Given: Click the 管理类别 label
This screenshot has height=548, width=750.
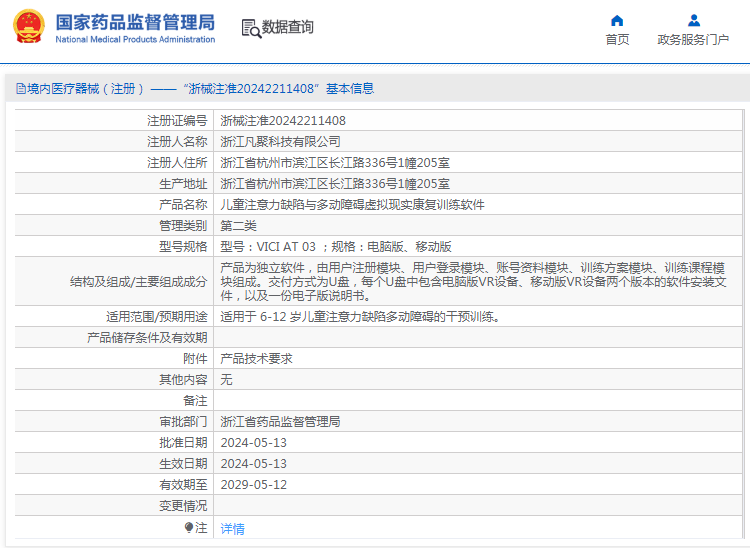Looking at the screenshot, I should coord(183,226).
